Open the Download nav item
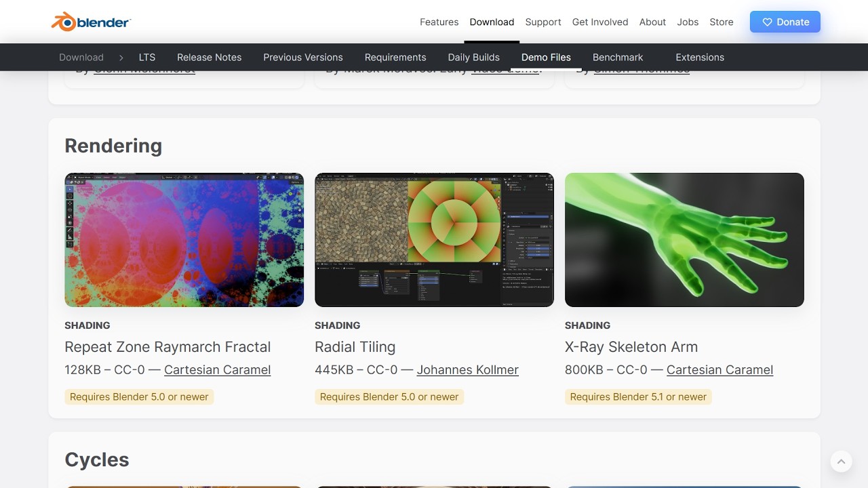 click(x=492, y=22)
